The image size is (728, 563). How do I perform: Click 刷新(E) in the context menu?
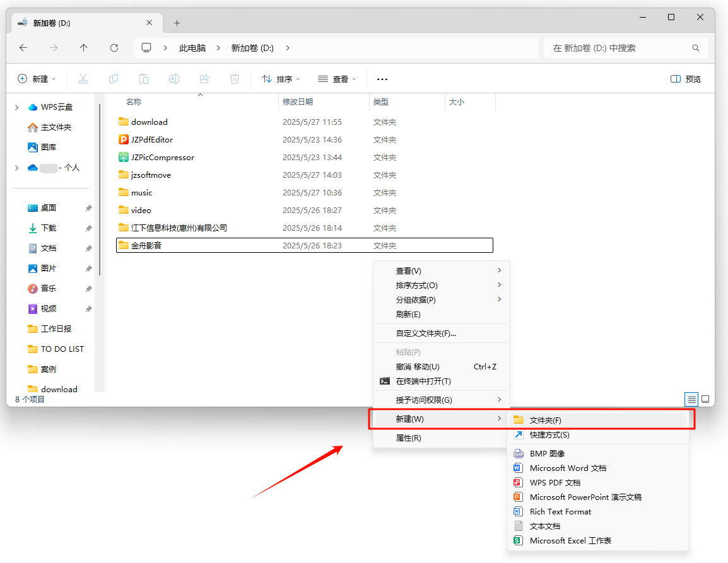tap(441, 314)
